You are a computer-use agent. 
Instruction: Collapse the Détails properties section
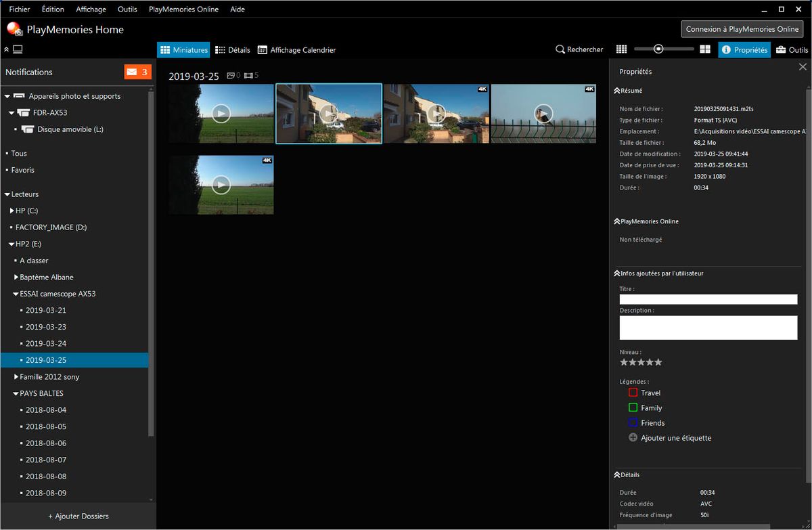tap(616, 474)
